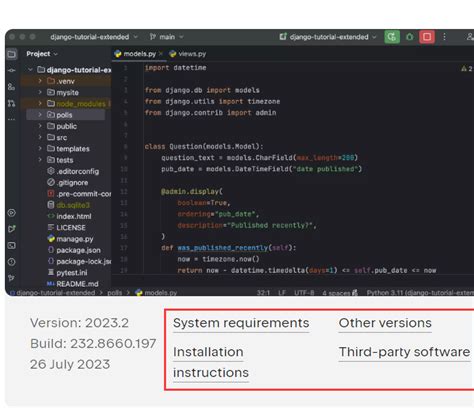
Task: Open the System requirements link
Action: coord(241,323)
